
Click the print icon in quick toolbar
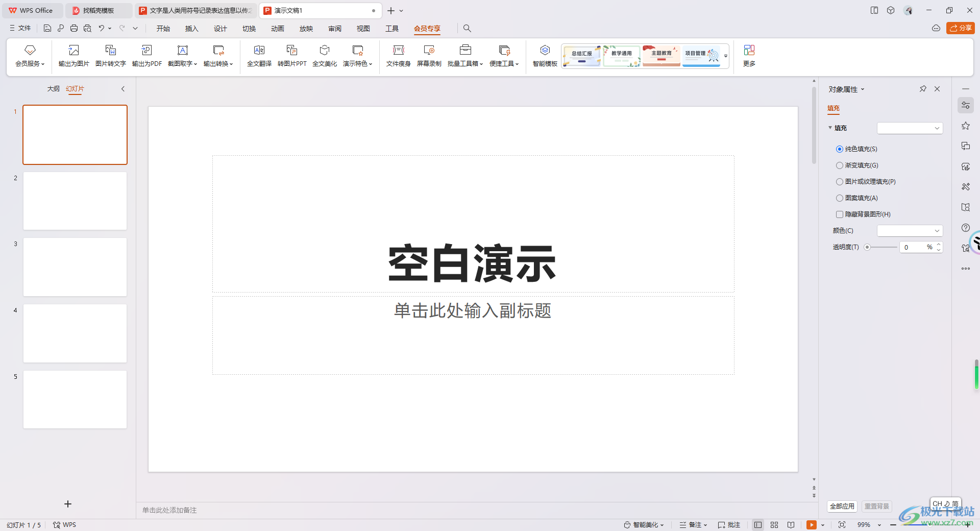click(74, 28)
